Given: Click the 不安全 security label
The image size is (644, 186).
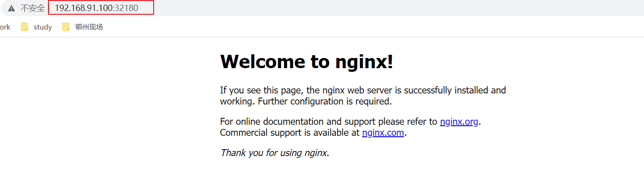Looking at the screenshot, I should click(x=32, y=8).
